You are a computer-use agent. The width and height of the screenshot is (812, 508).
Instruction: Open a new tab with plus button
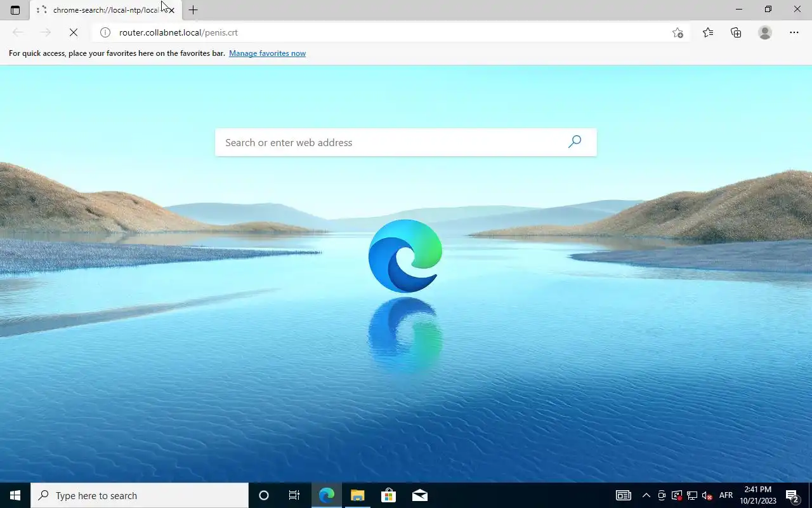pyautogui.click(x=193, y=10)
